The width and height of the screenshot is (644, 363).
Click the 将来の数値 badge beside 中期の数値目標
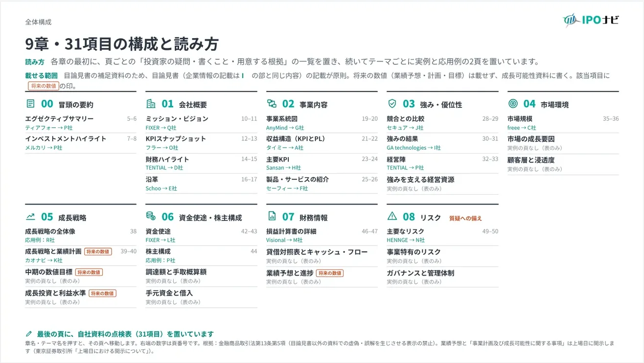(x=89, y=272)
